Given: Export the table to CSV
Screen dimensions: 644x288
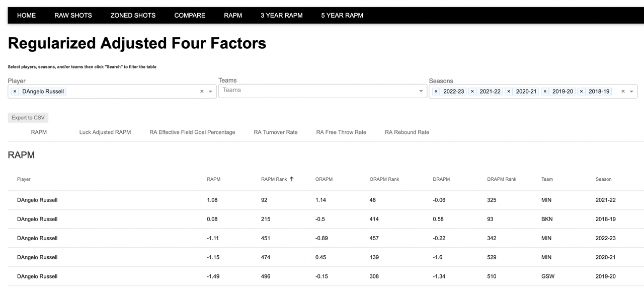Looking at the screenshot, I should 28,118.
